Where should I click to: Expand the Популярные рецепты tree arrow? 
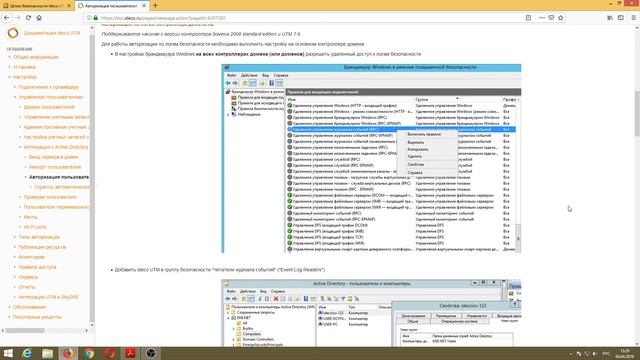tap(9, 317)
